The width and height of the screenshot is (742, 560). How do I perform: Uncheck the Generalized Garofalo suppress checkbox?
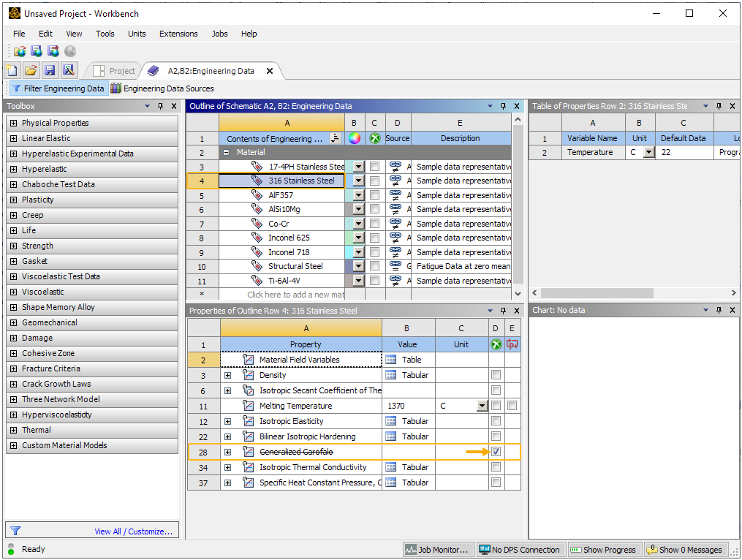(496, 452)
